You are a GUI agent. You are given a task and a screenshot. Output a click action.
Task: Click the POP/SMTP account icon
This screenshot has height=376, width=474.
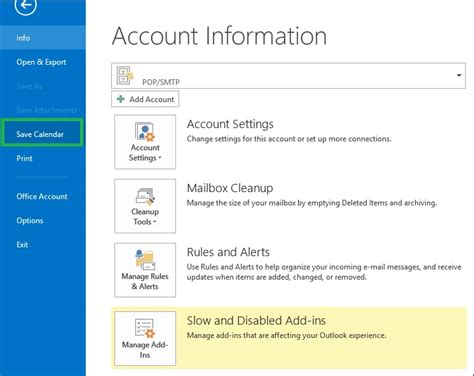[x=125, y=75]
